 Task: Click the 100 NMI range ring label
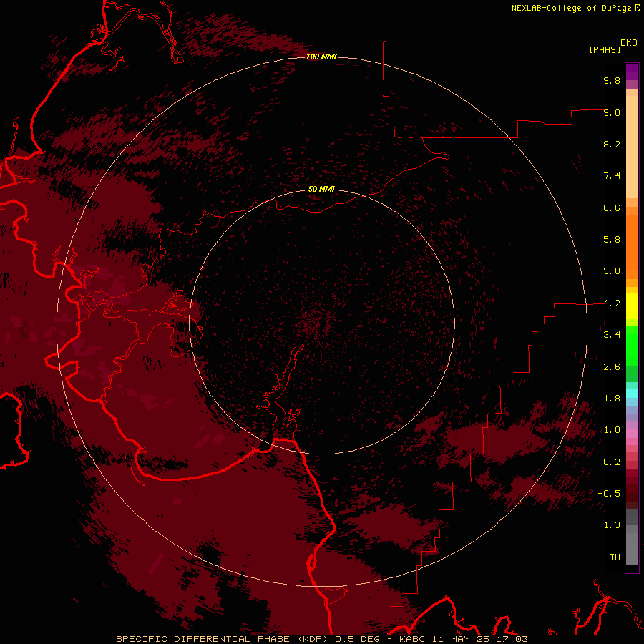(321, 57)
